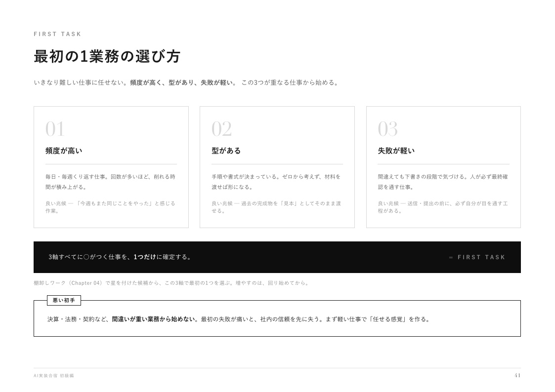Click the card heading '失敗が軽い'
555x392 pixels.
tap(396, 151)
